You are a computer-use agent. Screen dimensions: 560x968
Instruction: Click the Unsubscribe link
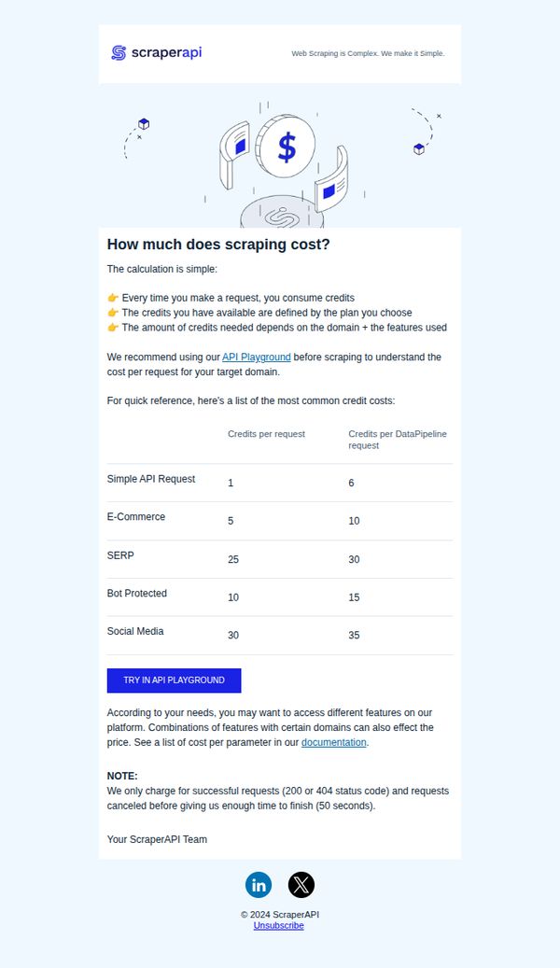pyautogui.click(x=278, y=925)
